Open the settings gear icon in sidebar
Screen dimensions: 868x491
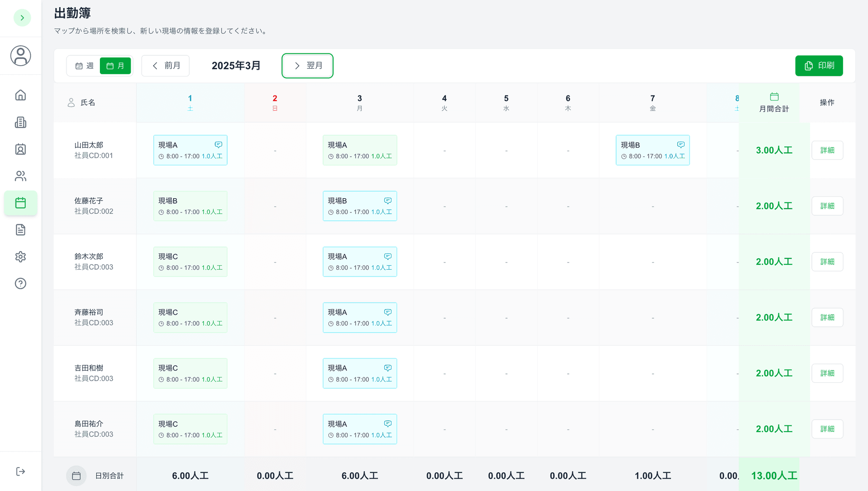[20, 257]
